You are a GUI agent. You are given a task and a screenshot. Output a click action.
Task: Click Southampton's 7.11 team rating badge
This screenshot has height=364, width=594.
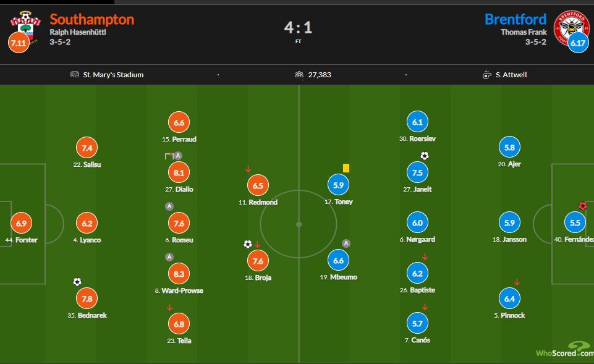(19, 44)
